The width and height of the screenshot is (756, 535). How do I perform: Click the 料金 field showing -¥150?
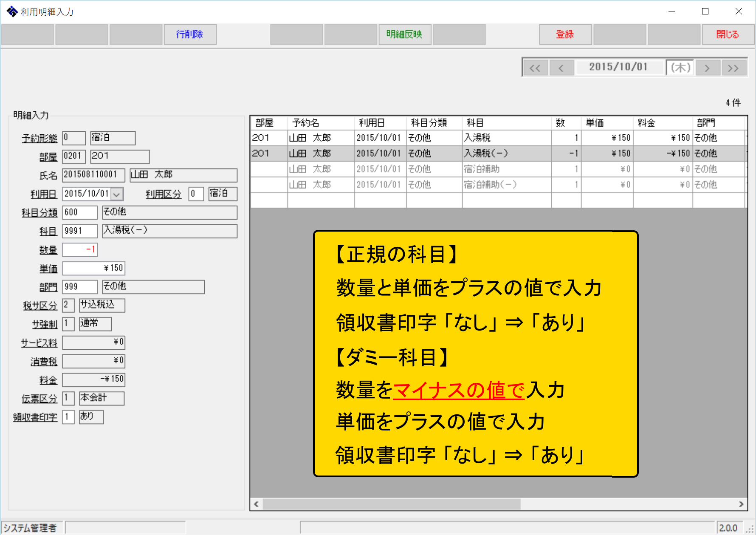[93, 379]
